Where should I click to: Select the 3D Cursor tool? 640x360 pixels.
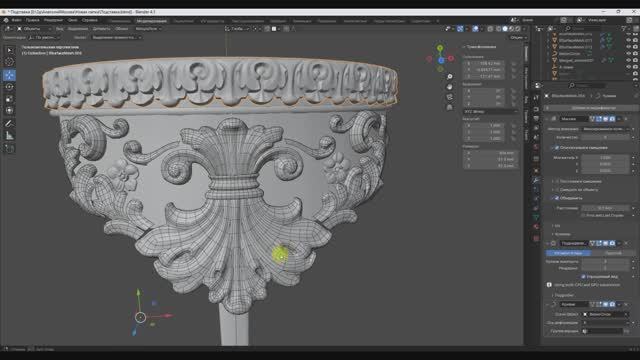[x=9, y=62]
